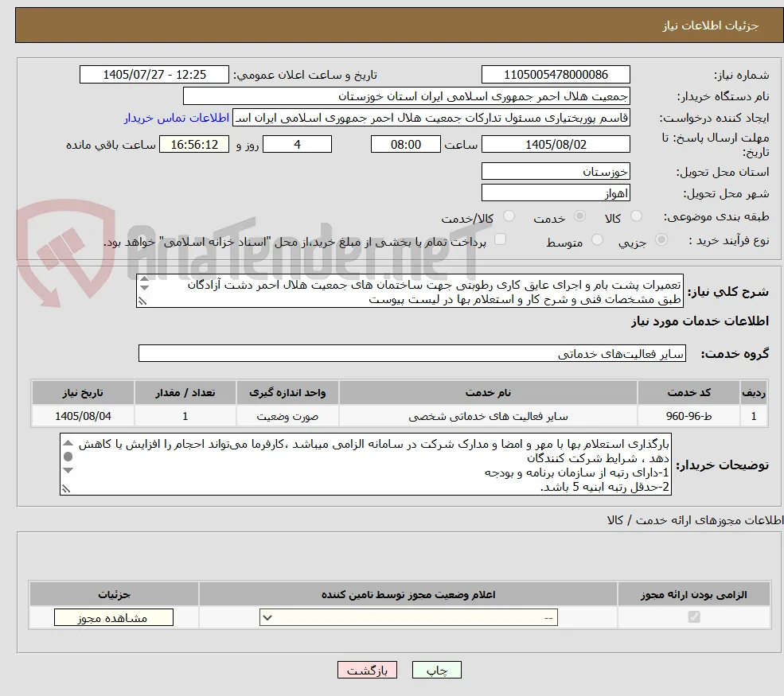Click the delivery city field اهواز
784x696 pixels.
click(x=556, y=192)
